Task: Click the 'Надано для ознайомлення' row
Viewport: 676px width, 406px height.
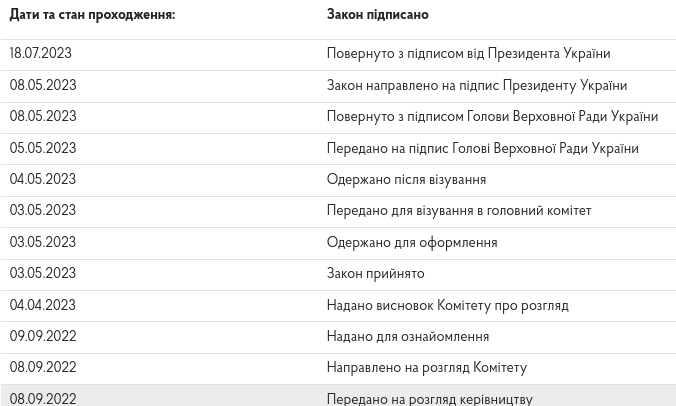Action: click(407, 337)
